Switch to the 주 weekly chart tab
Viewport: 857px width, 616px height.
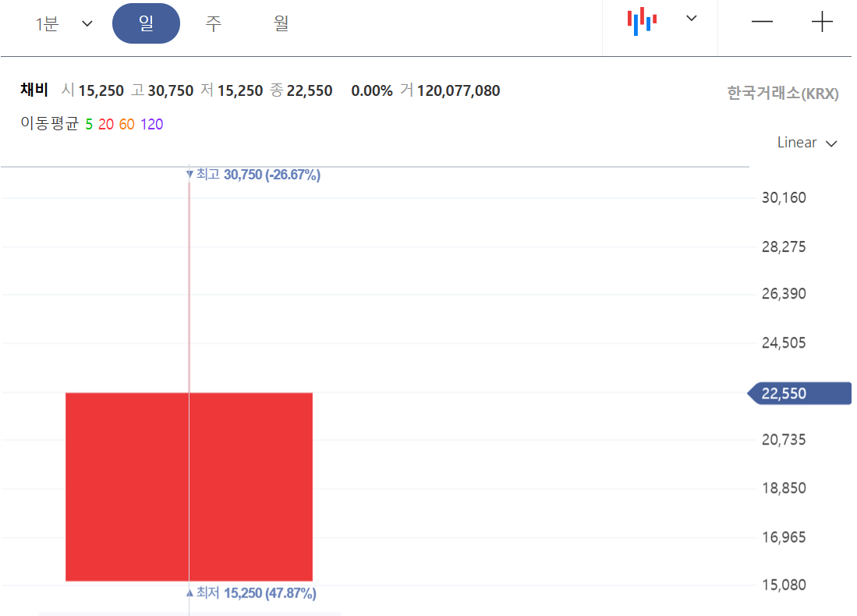[213, 23]
